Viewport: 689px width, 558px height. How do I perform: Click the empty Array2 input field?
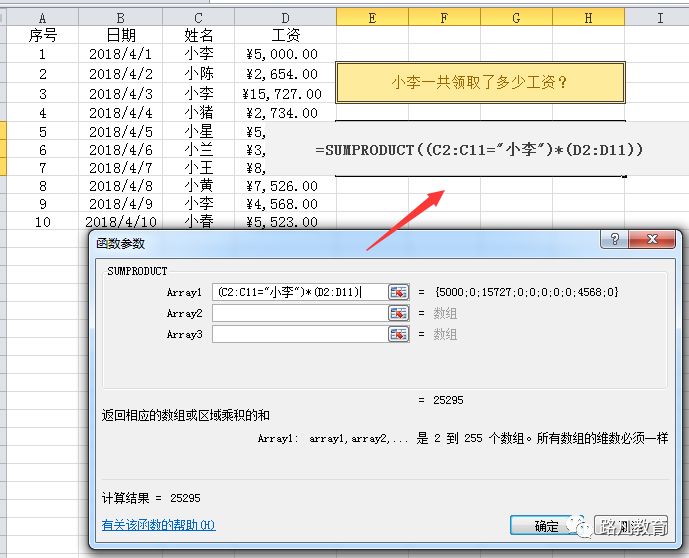click(x=299, y=313)
